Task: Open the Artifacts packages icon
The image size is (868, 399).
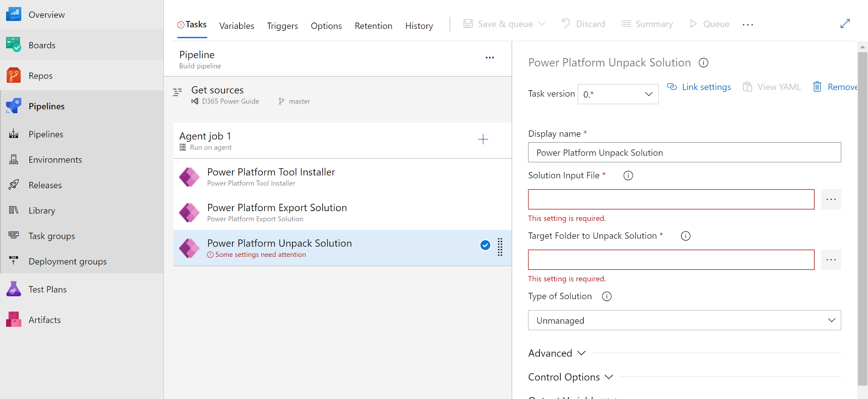Action: 14,319
